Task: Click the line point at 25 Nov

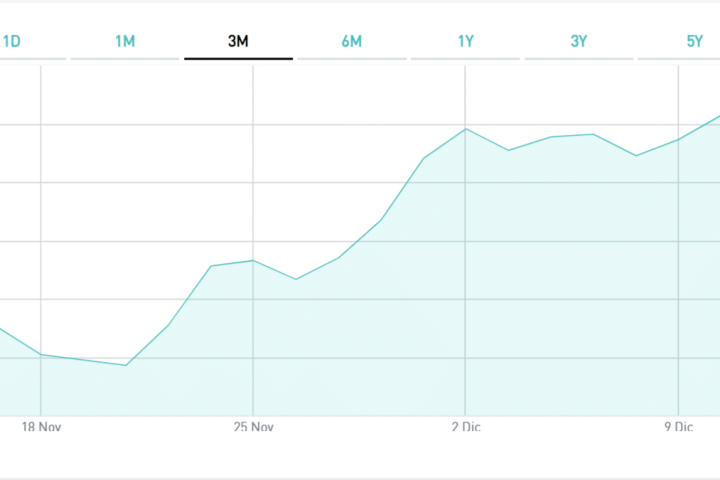Action: 253,261
